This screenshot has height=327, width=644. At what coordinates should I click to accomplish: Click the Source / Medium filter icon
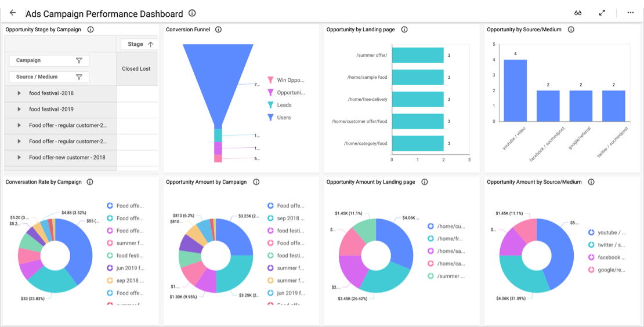[79, 77]
